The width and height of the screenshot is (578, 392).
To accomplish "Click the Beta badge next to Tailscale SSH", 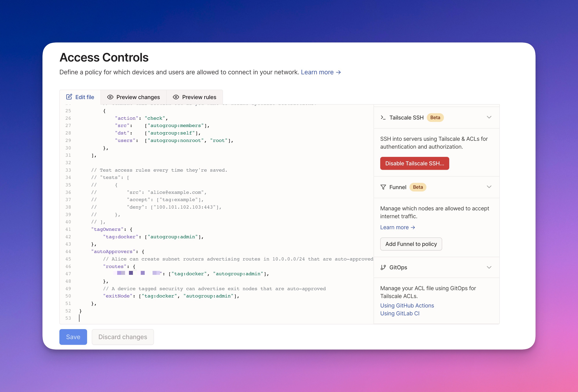I will point(435,117).
